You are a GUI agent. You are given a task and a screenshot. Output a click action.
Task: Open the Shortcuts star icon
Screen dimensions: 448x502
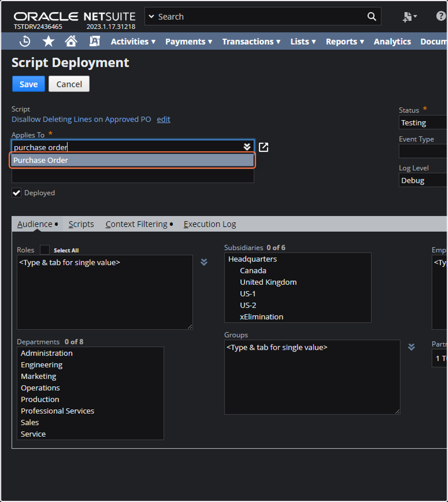[48, 41]
